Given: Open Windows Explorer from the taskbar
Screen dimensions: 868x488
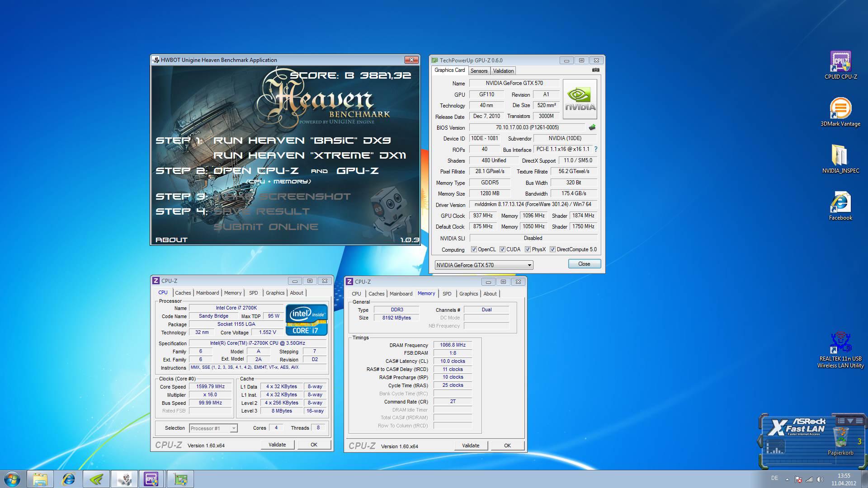Looking at the screenshot, I should (40, 479).
